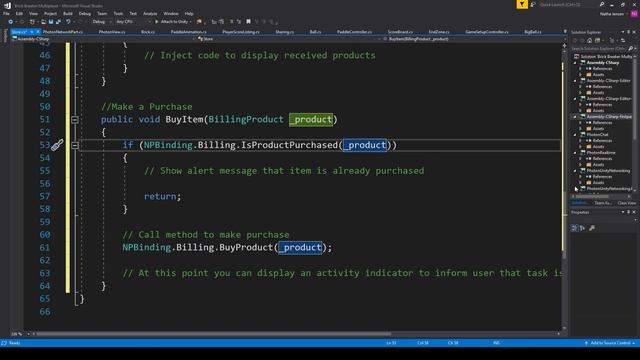This screenshot has width=640, height=360.
Task: Switch to the Team Explorer panel tab
Action: pyautogui.click(x=603, y=203)
